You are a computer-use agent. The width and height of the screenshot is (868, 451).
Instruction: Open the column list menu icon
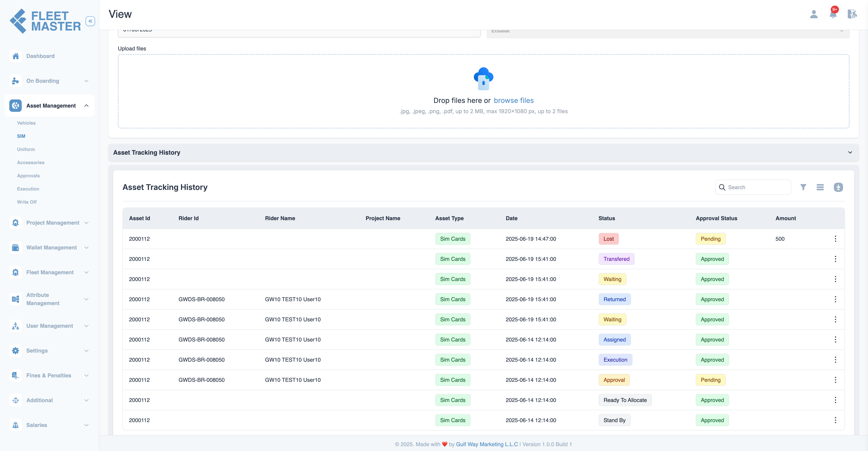tap(820, 187)
